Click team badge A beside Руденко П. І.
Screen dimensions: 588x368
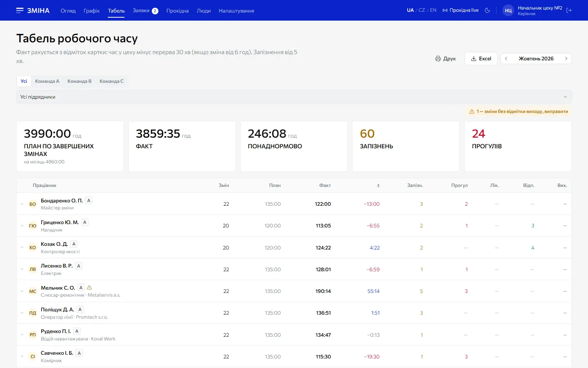77,331
